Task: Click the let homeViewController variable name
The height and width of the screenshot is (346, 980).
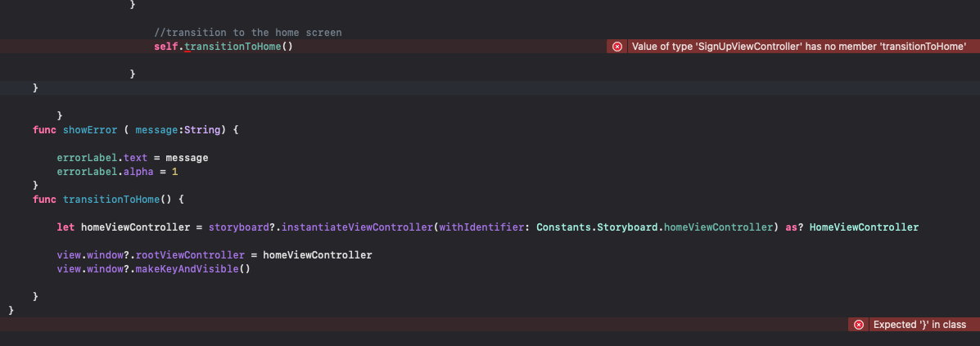Action: pyautogui.click(x=136, y=227)
